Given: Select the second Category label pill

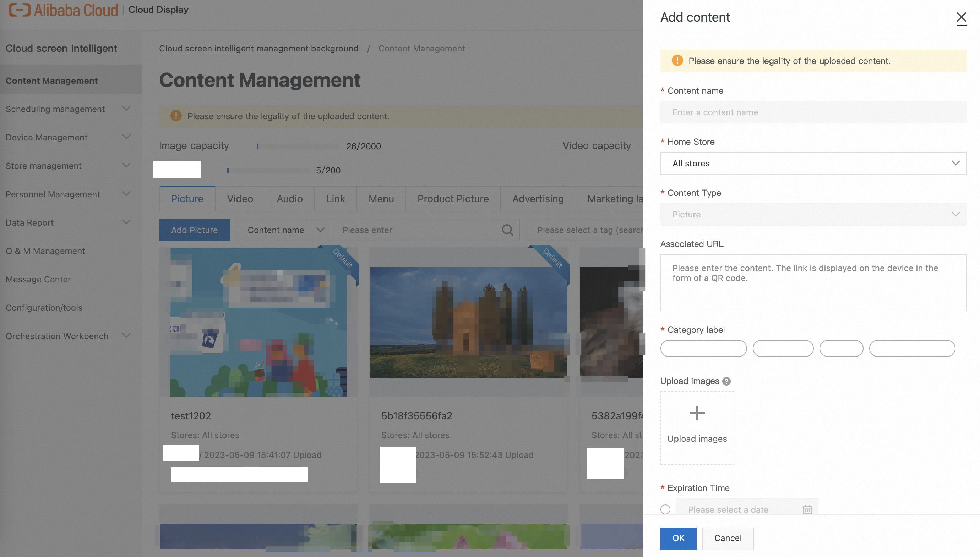Looking at the screenshot, I should pyautogui.click(x=783, y=348).
